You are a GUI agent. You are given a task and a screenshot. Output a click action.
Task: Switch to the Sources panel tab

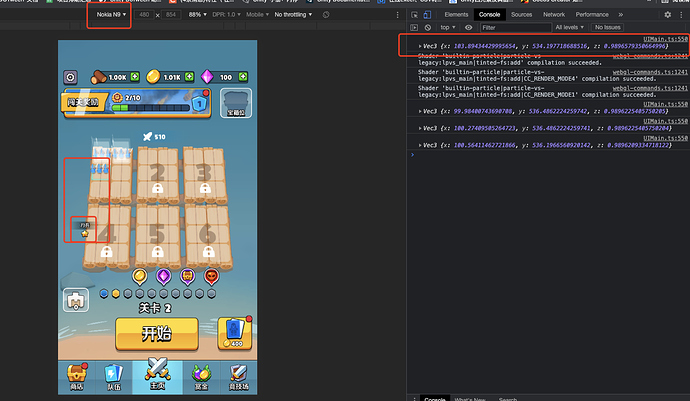coord(521,15)
